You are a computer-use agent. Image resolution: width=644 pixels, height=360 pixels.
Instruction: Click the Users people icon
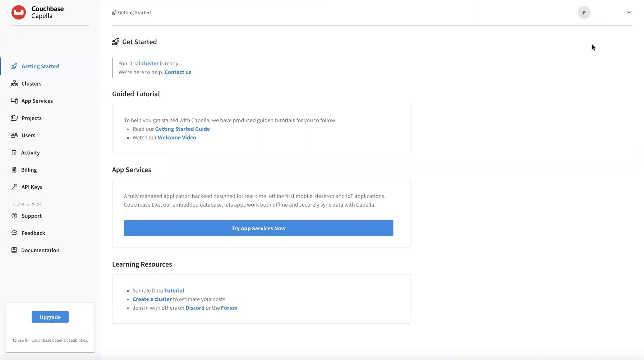coord(14,135)
